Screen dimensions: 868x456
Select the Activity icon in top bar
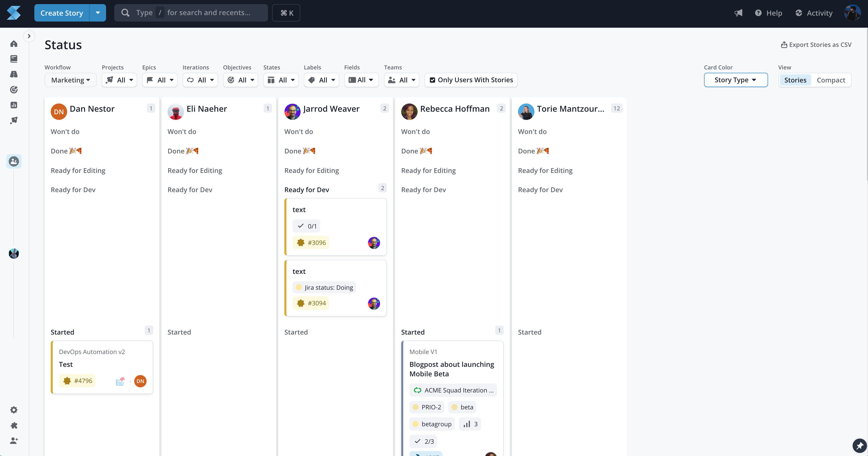pyautogui.click(x=799, y=13)
